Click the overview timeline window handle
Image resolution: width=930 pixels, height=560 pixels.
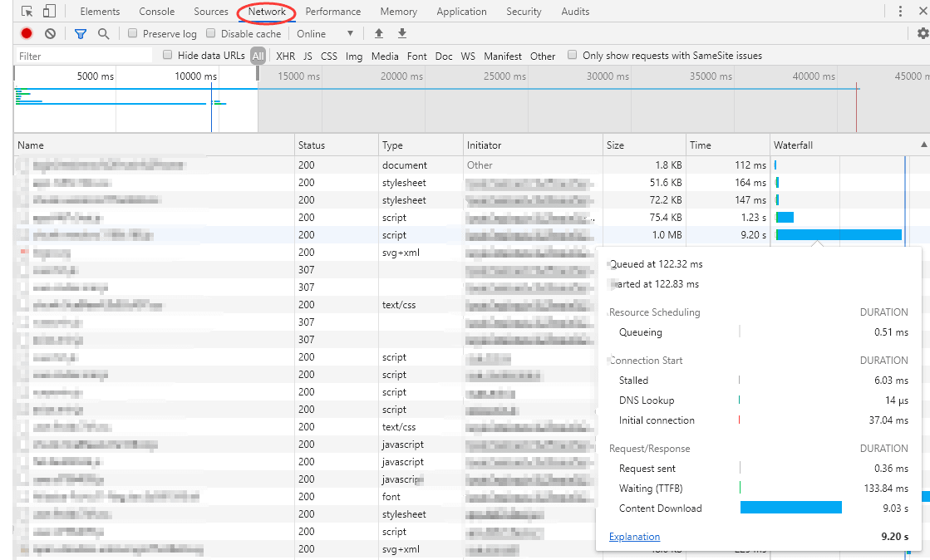pos(258,73)
